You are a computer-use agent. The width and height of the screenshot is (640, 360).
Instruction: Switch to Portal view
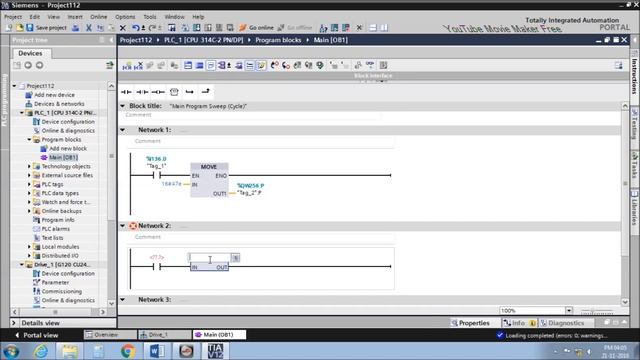tap(37, 335)
